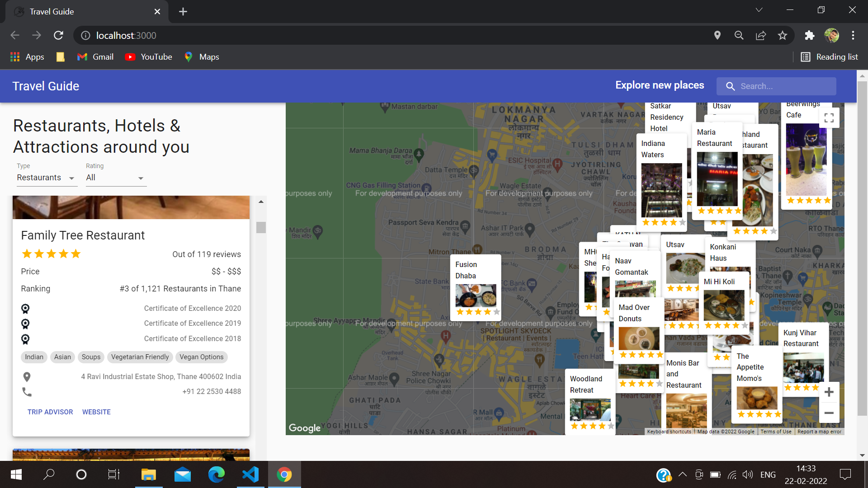
Task: Click Certificate of Excellence 2018 award icon
Action: tap(25, 339)
